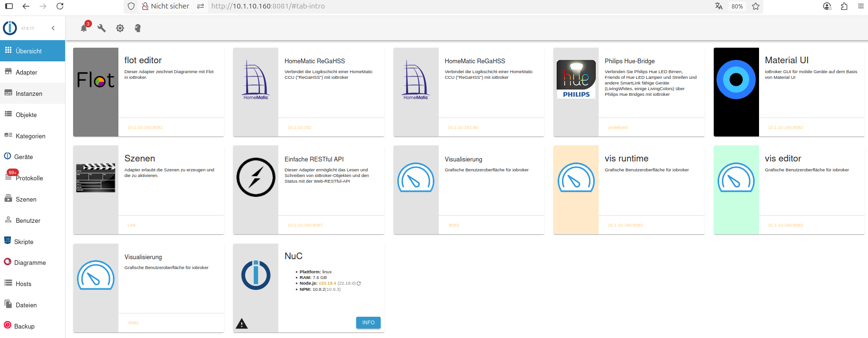Click the Skripte JS icon

pos(8,240)
